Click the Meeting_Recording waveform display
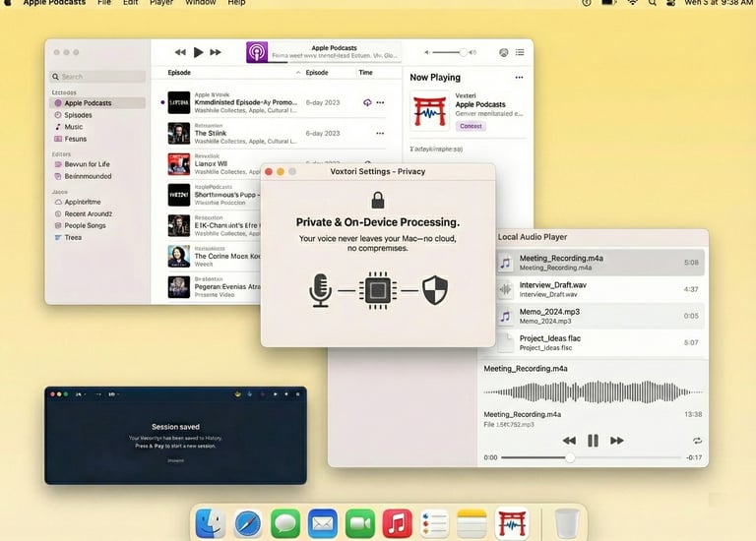The width and height of the screenshot is (756, 541). 593,392
